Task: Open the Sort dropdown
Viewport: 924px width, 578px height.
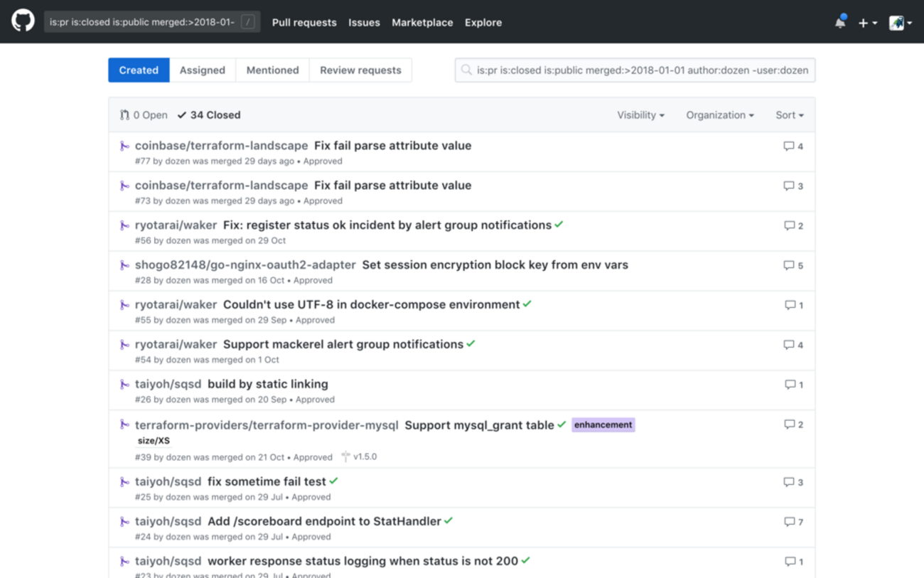Action: click(789, 115)
